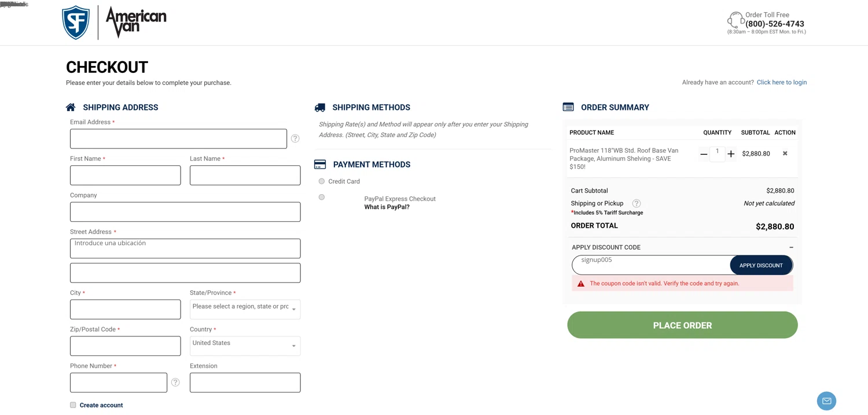
Task: Click the Shipping Address house icon
Action: coord(71,107)
